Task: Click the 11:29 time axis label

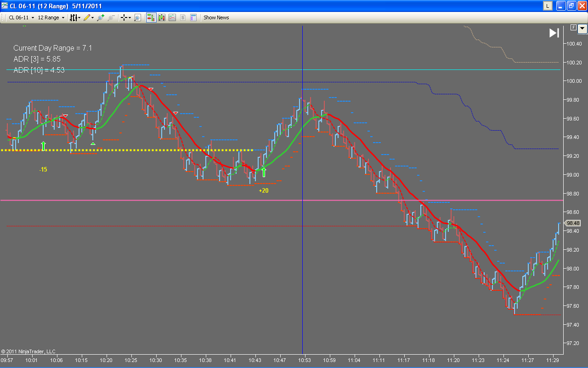Action: [553, 360]
